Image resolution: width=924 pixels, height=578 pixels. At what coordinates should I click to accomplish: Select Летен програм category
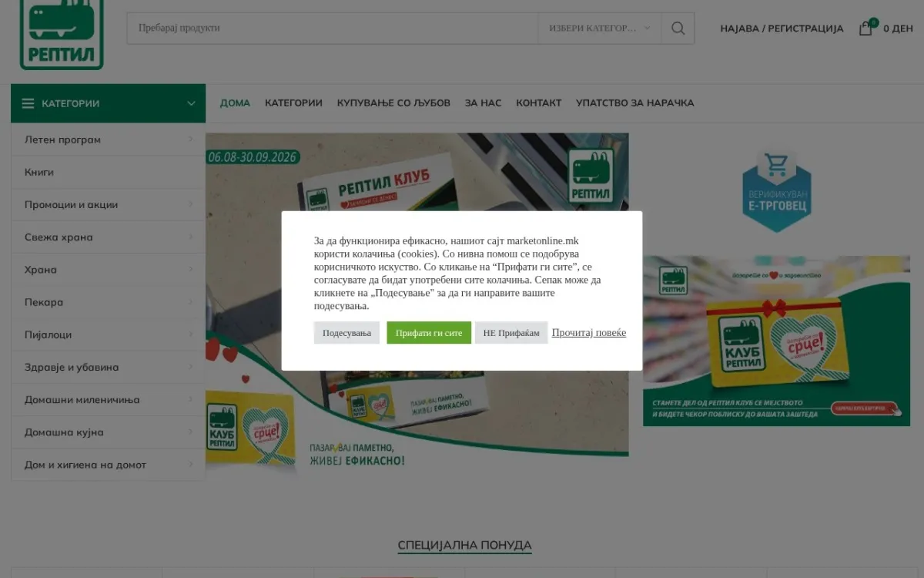point(62,139)
